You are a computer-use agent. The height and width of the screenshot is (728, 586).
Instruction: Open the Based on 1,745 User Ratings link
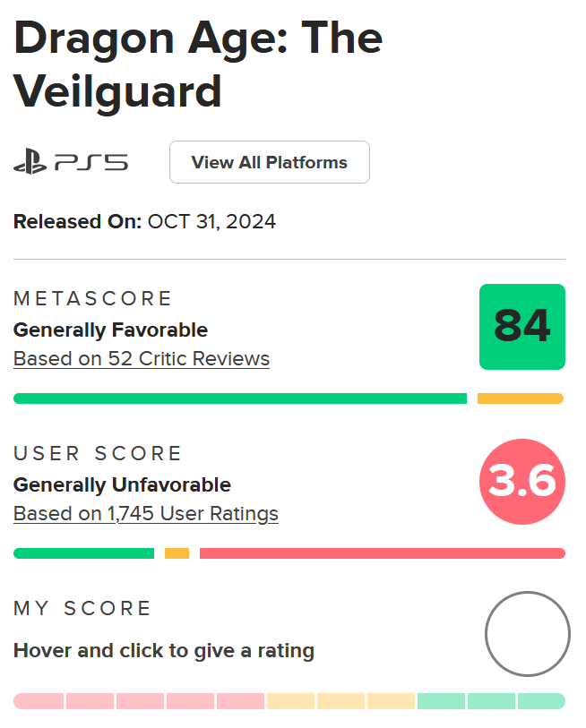click(x=146, y=513)
